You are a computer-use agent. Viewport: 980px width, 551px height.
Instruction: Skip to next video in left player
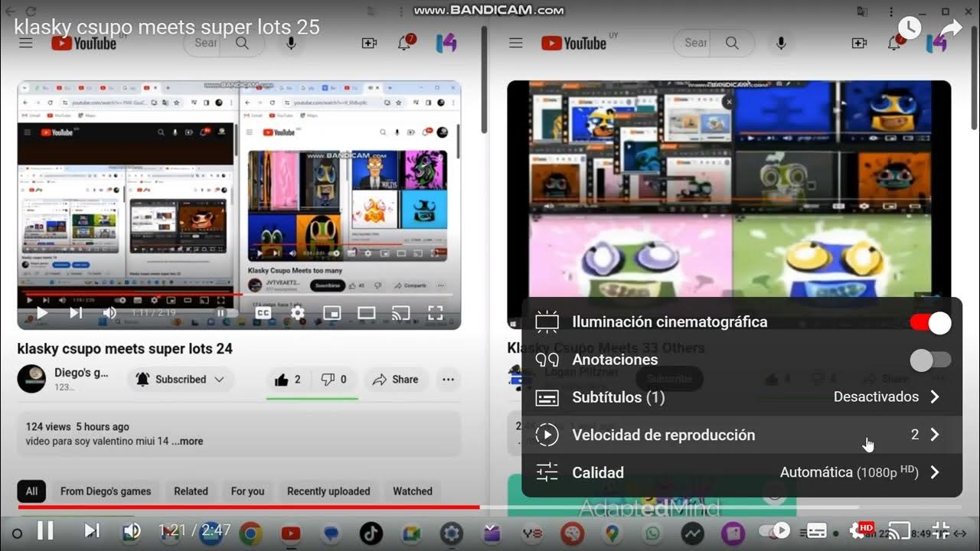point(76,313)
